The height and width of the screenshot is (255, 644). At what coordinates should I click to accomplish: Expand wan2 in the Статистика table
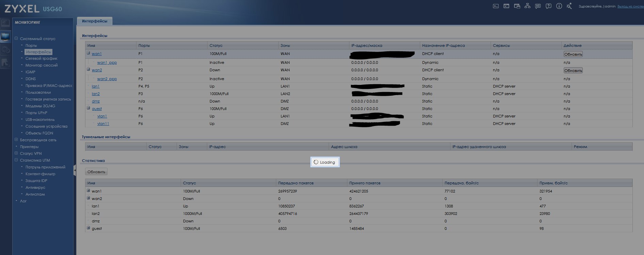[x=88, y=198]
